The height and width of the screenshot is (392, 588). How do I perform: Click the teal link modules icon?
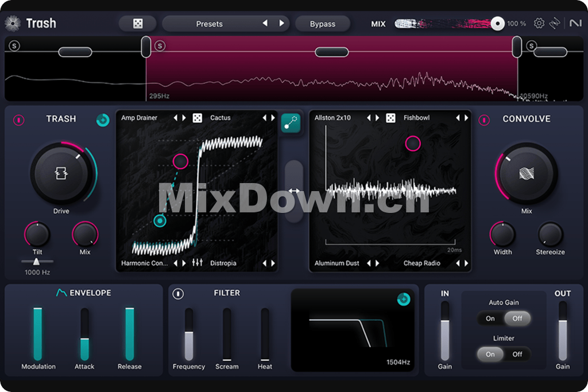(x=291, y=123)
